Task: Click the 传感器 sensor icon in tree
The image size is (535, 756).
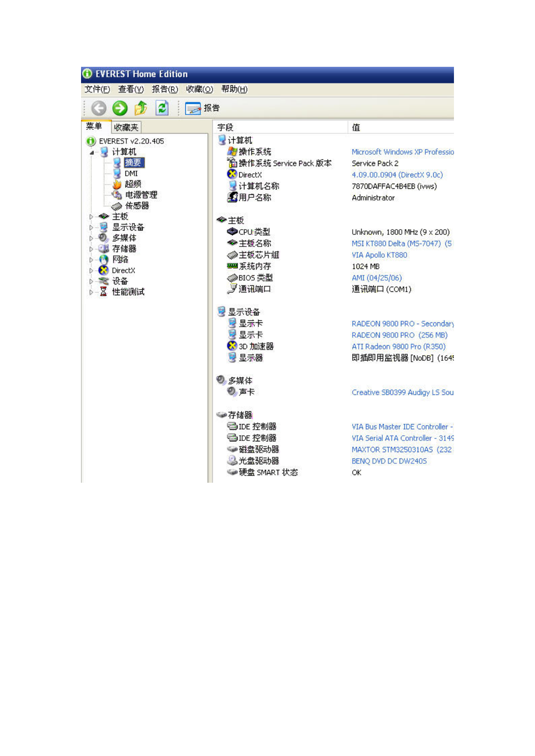Action: tap(117, 206)
